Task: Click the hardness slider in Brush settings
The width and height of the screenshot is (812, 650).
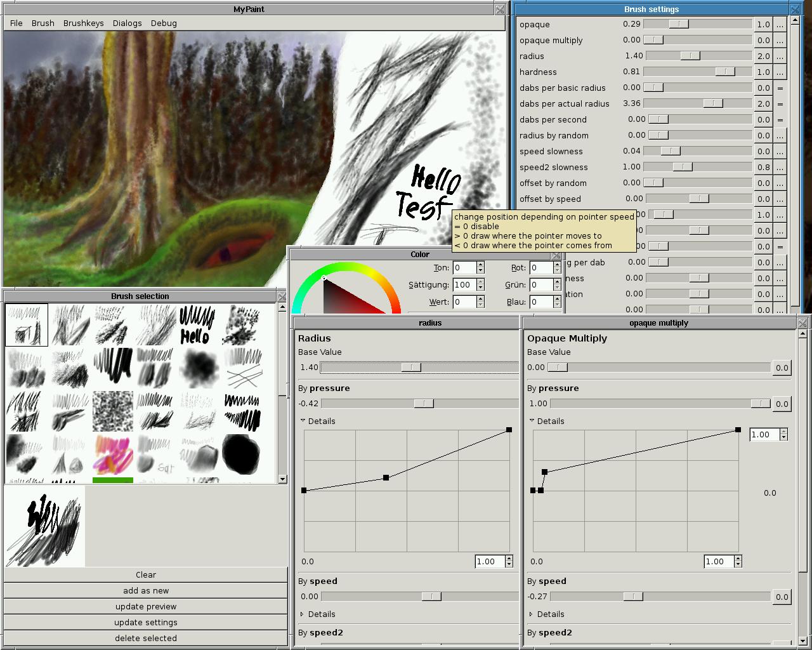Action: tap(698, 72)
